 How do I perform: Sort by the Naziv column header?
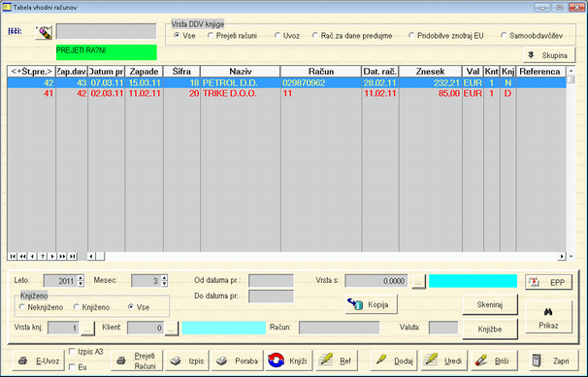pos(241,71)
